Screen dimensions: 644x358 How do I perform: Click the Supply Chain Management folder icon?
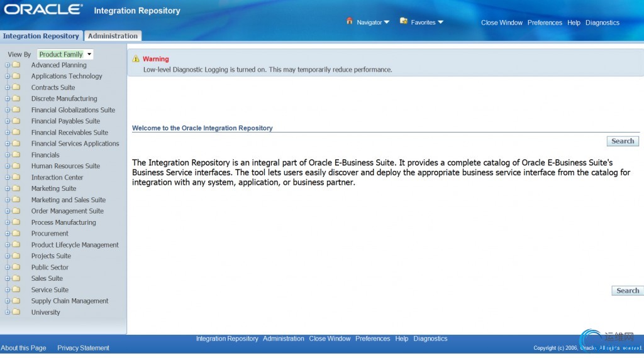coord(16,301)
